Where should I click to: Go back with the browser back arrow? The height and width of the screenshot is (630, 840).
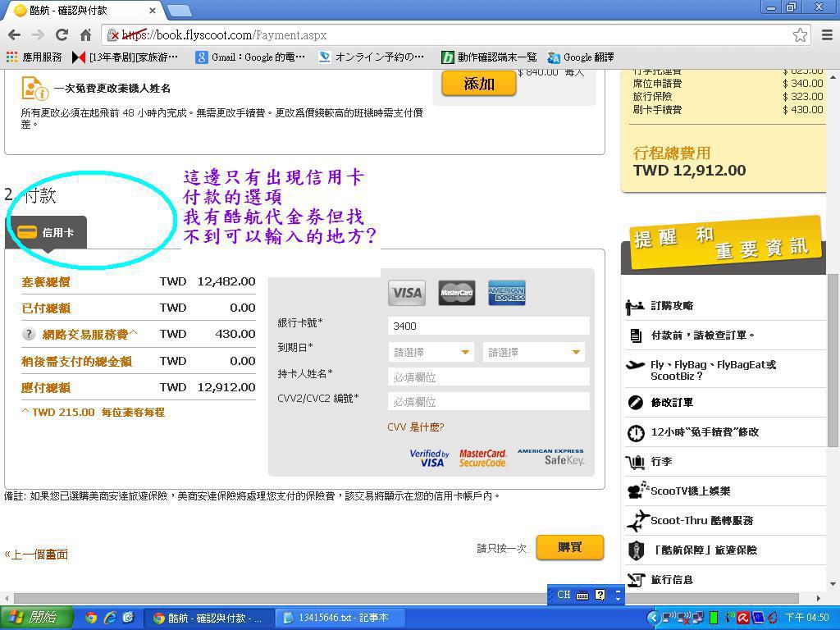15,35
